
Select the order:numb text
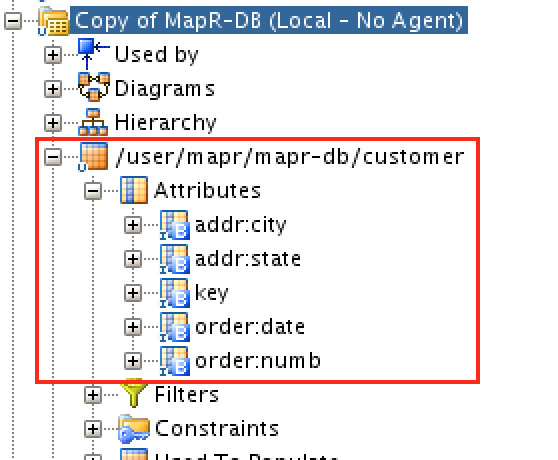[258, 360]
